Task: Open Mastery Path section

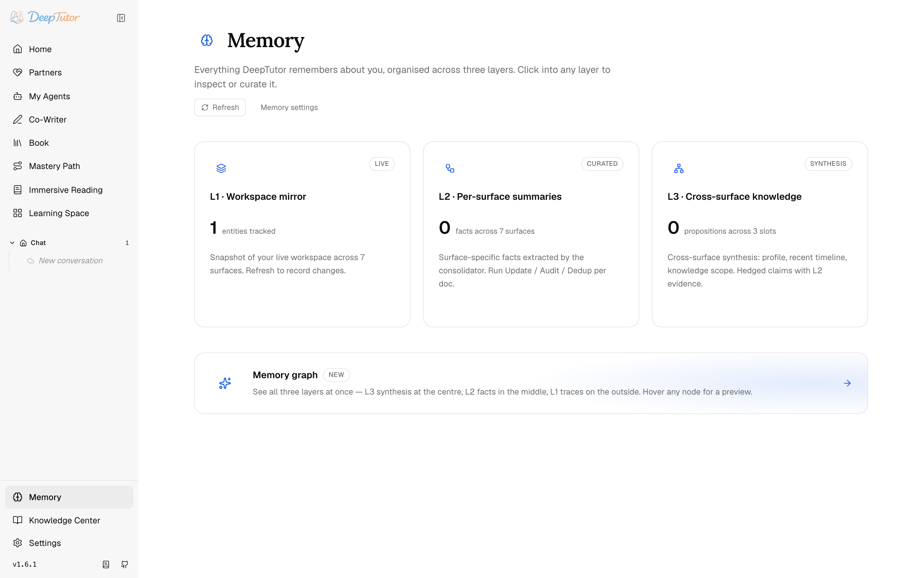Action: click(69, 166)
